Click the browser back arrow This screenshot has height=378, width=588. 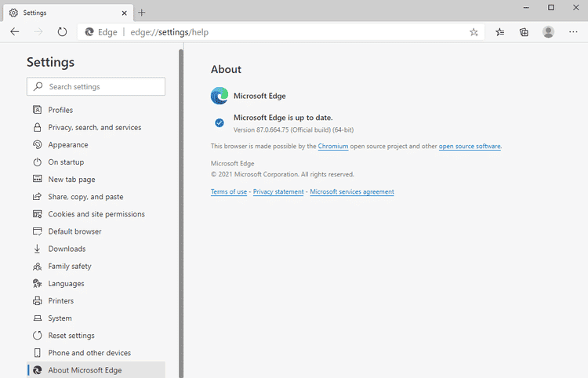point(15,32)
